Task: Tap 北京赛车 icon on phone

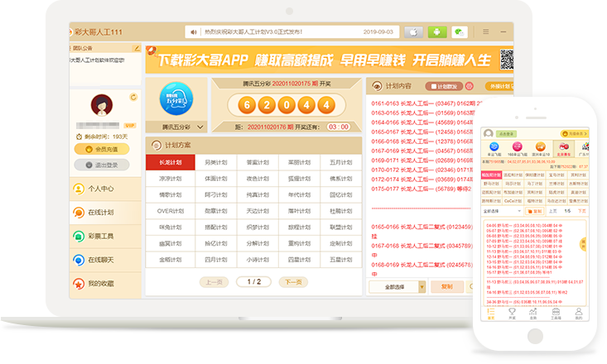Action: pyautogui.click(x=564, y=149)
